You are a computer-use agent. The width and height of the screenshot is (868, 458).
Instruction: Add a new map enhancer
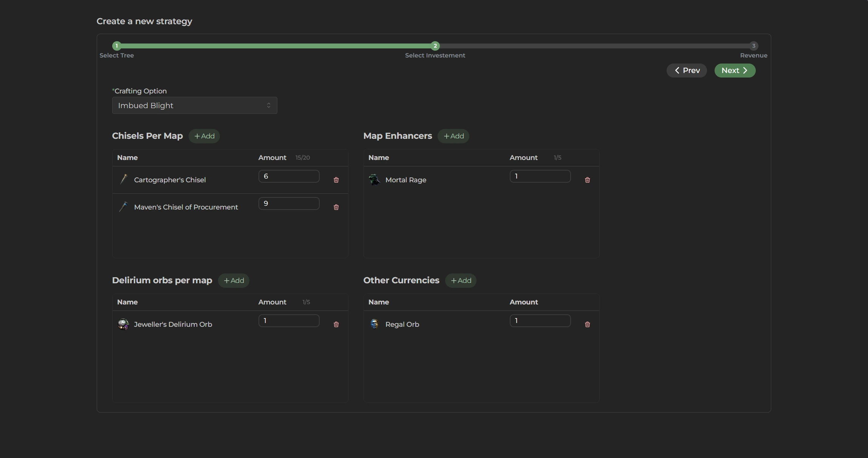(453, 136)
